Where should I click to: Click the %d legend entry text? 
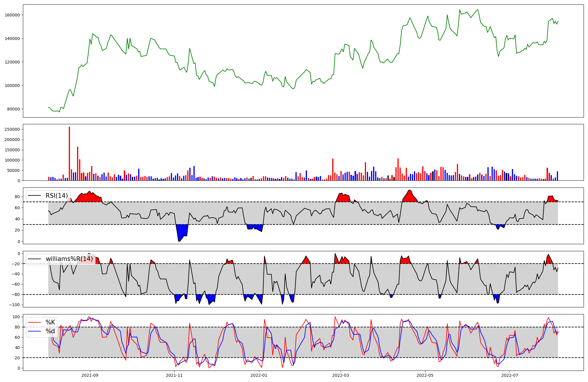(50, 331)
